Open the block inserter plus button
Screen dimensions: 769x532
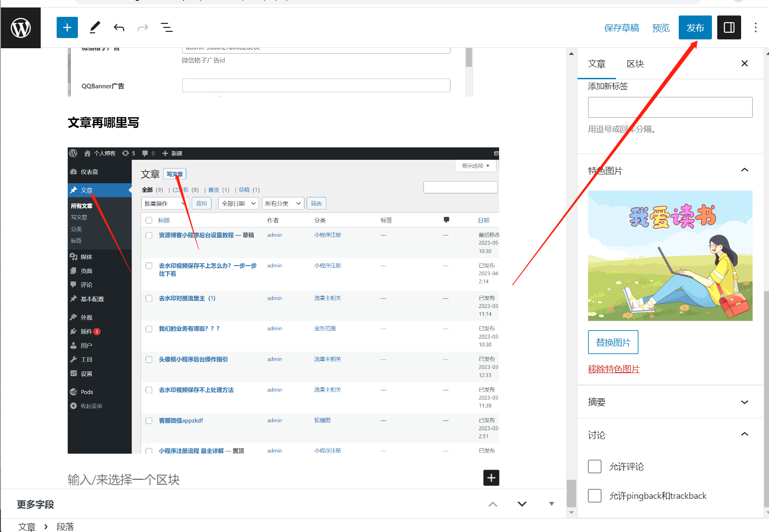(x=67, y=28)
